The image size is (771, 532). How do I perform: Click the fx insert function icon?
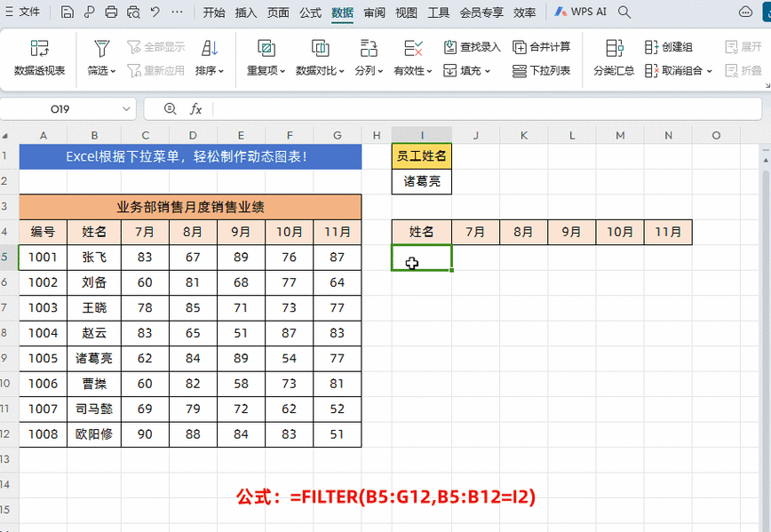click(195, 109)
